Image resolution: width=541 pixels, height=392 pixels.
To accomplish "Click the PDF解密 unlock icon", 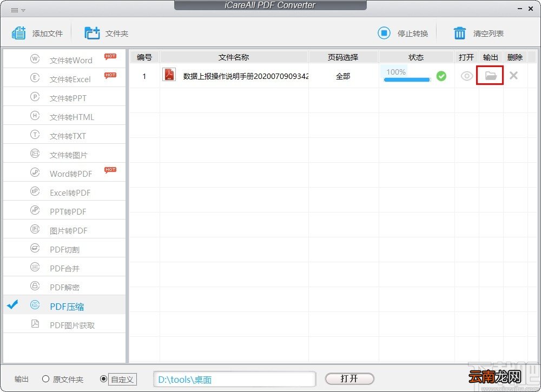I will click(x=35, y=286).
